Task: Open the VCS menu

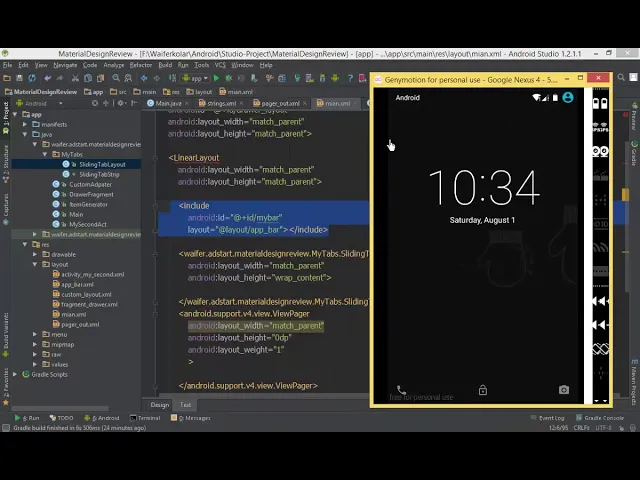Action: click(220, 65)
